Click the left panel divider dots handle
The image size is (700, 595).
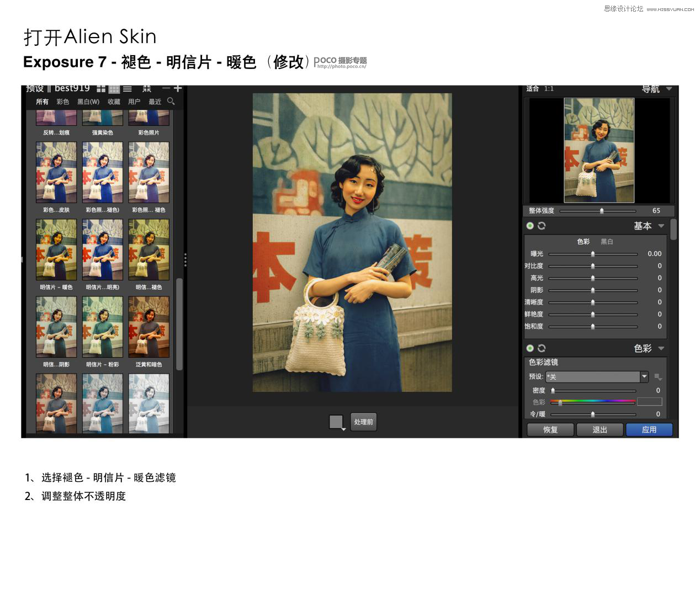point(185,260)
